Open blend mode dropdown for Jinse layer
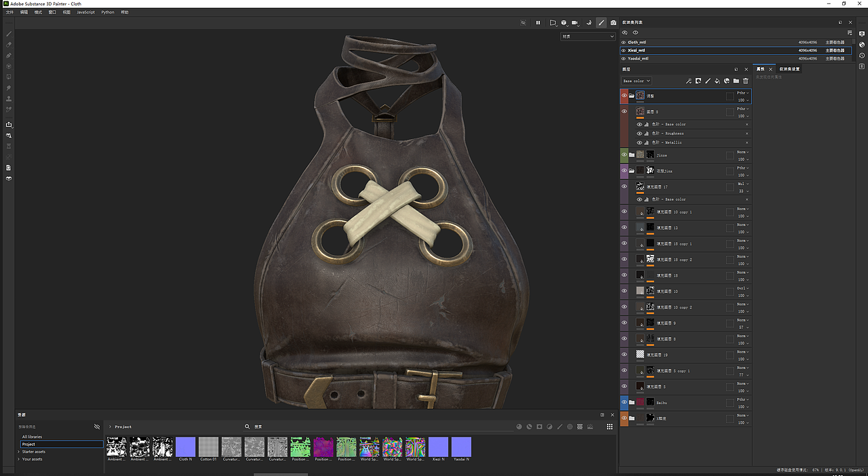 (743, 152)
